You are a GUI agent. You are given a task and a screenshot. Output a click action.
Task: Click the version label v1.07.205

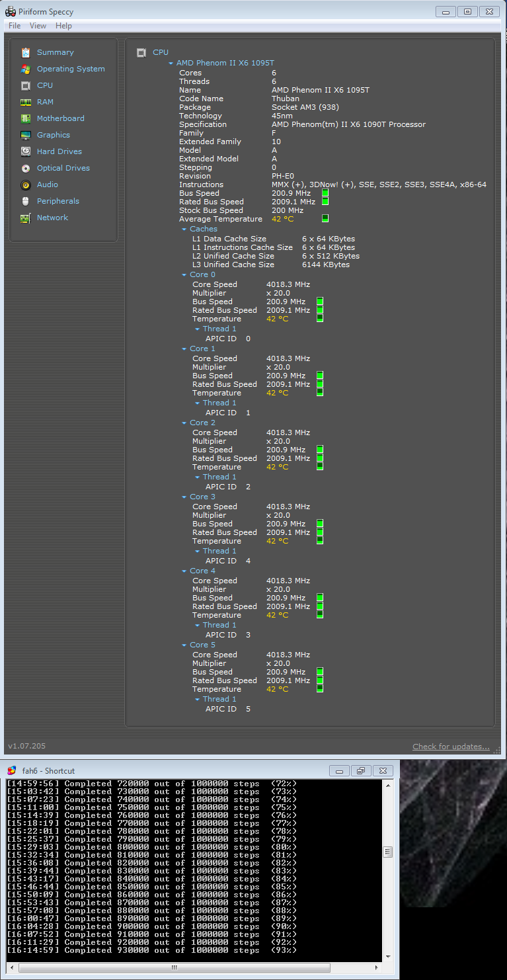pos(27,746)
